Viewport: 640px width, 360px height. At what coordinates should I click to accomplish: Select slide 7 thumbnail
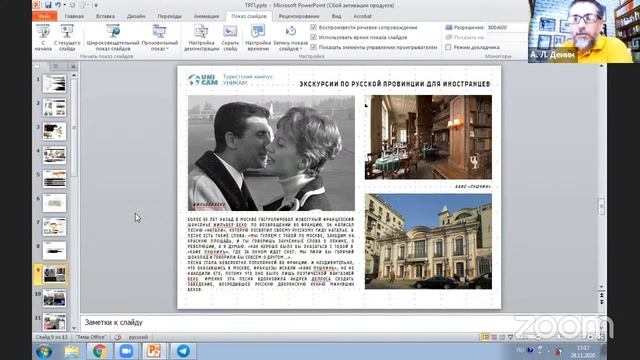point(54,227)
